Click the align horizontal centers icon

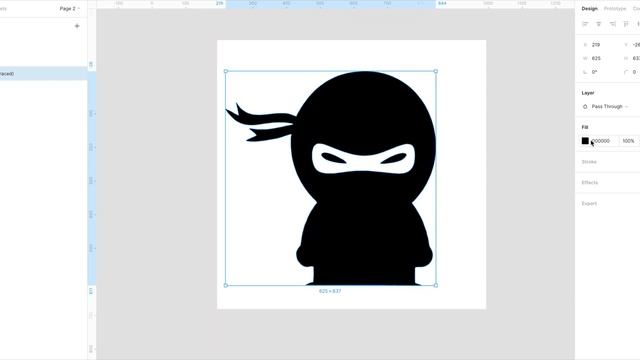pos(599,24)
